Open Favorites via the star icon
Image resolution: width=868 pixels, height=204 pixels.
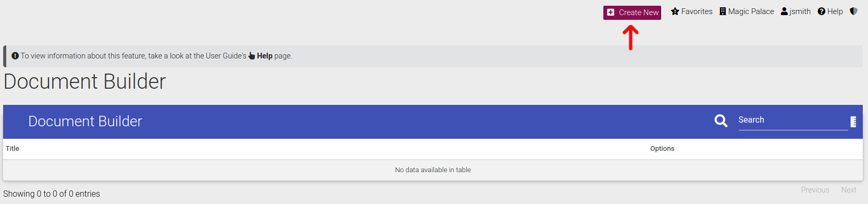click(x=675, y=11)
